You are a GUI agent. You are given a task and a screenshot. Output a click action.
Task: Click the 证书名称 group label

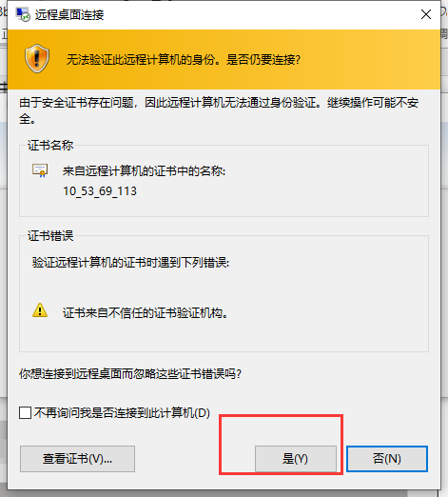point(50,146)
